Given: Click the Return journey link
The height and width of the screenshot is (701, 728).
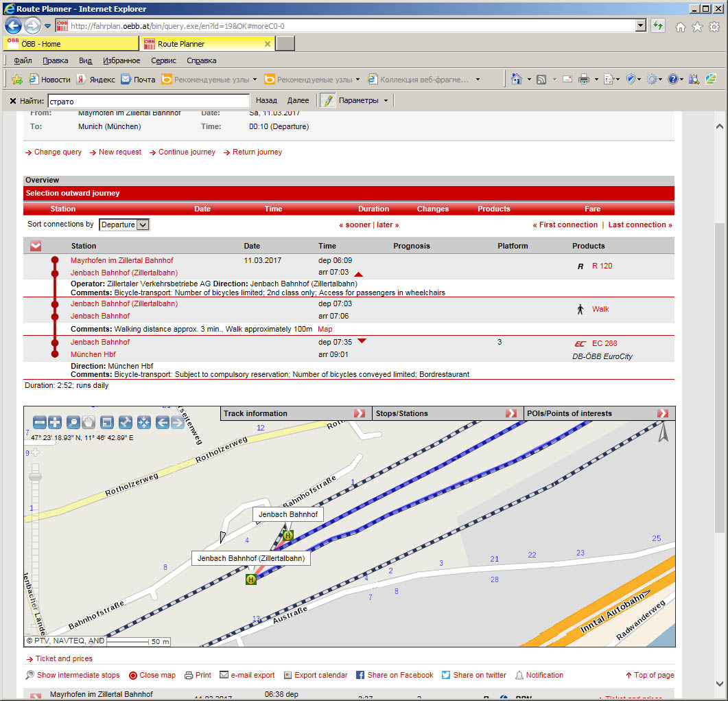Looking at the screenshot, I should pyautogui.click(x=257, y=152).
